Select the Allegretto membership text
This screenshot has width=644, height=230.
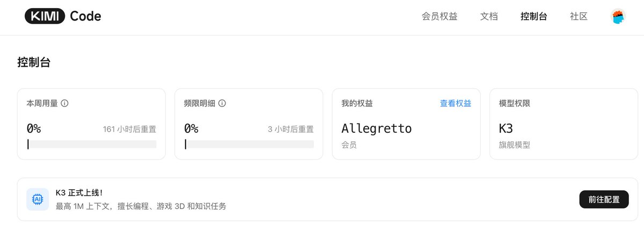[x=377, y=128]
